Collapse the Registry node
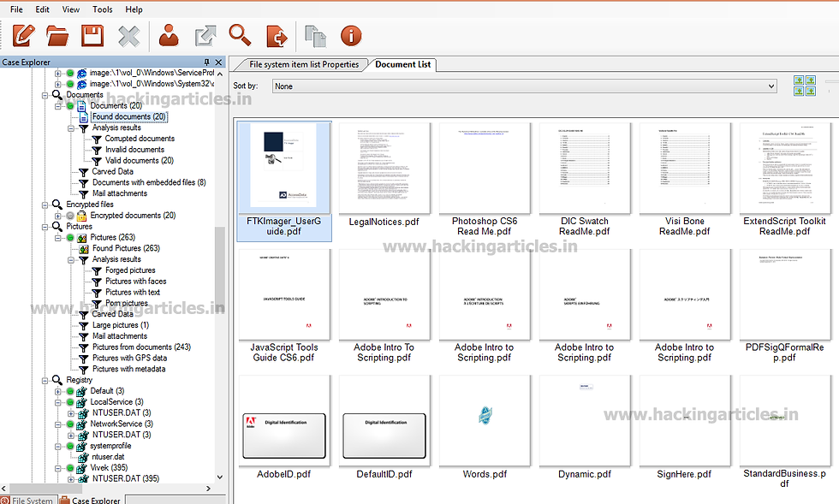 [x=45, y=381]
